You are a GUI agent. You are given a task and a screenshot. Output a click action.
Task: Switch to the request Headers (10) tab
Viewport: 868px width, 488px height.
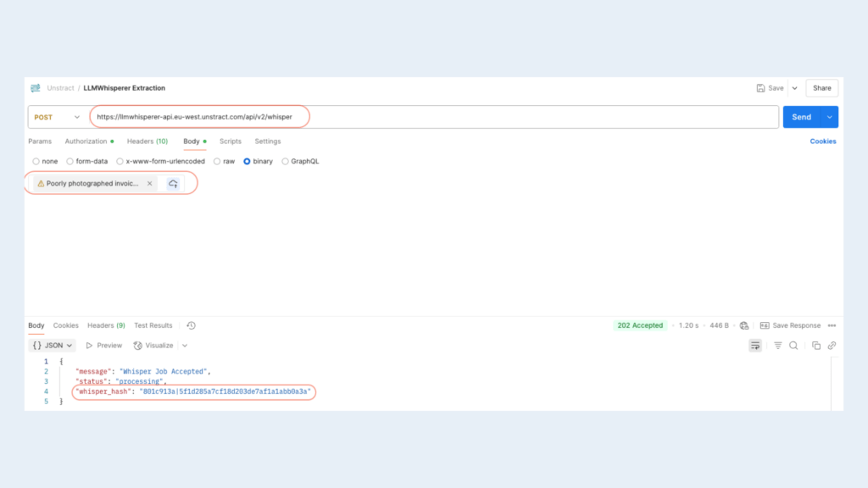(x=147, y=141)
